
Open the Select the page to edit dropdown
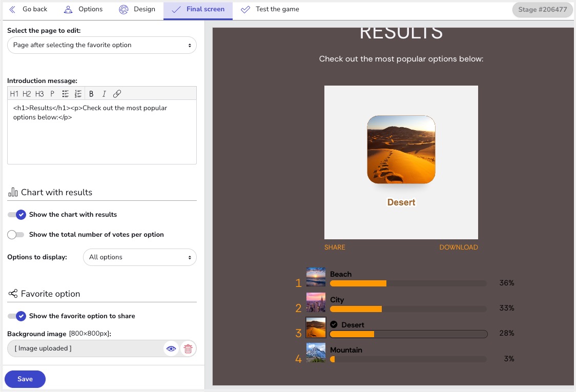click(102, 45)
